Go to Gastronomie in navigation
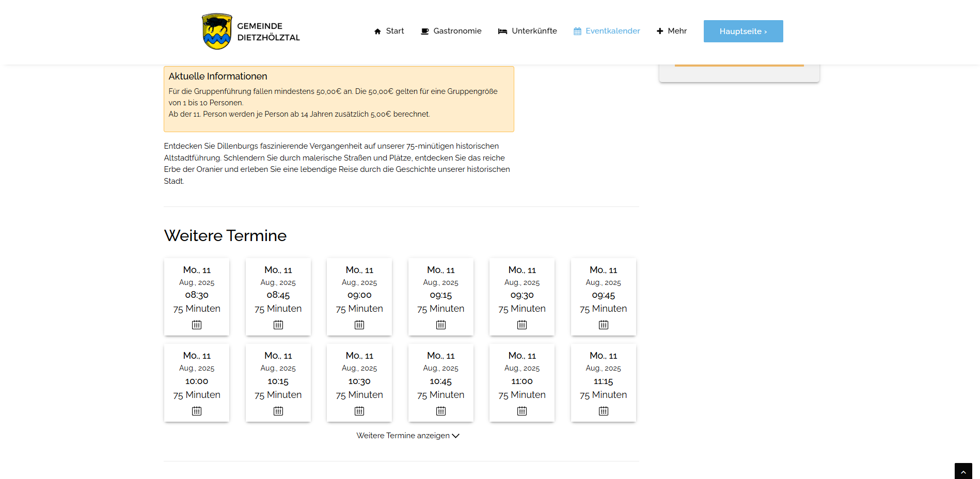980x479 pixels. pos(451,31)
